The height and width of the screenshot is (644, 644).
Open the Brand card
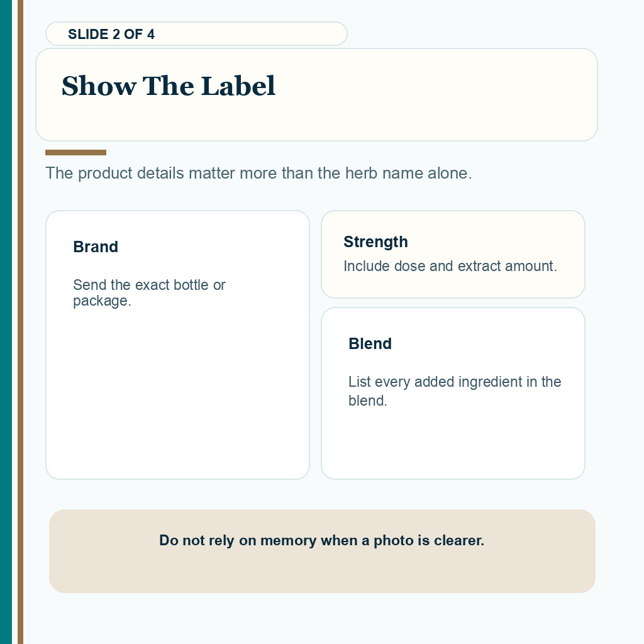(177, 345)
